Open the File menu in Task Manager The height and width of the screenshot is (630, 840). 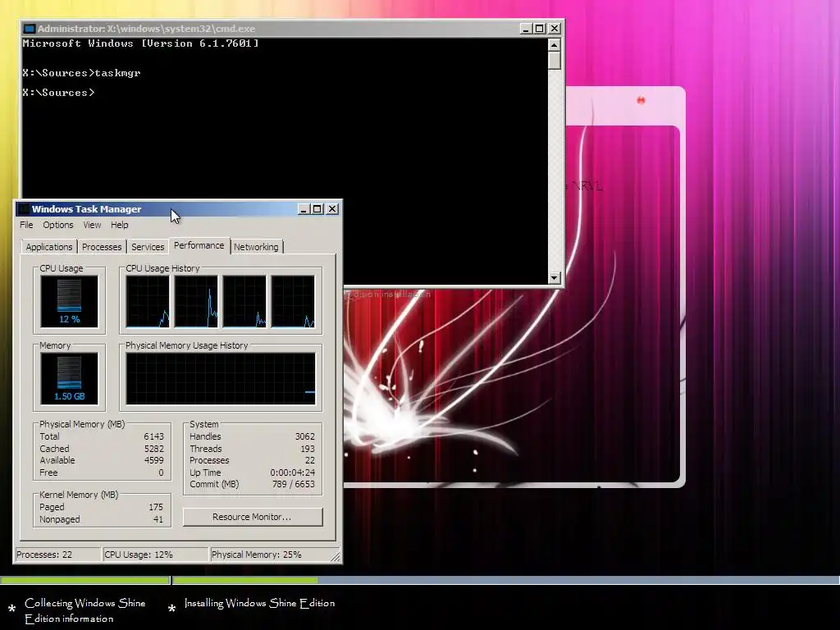[26, 225]
